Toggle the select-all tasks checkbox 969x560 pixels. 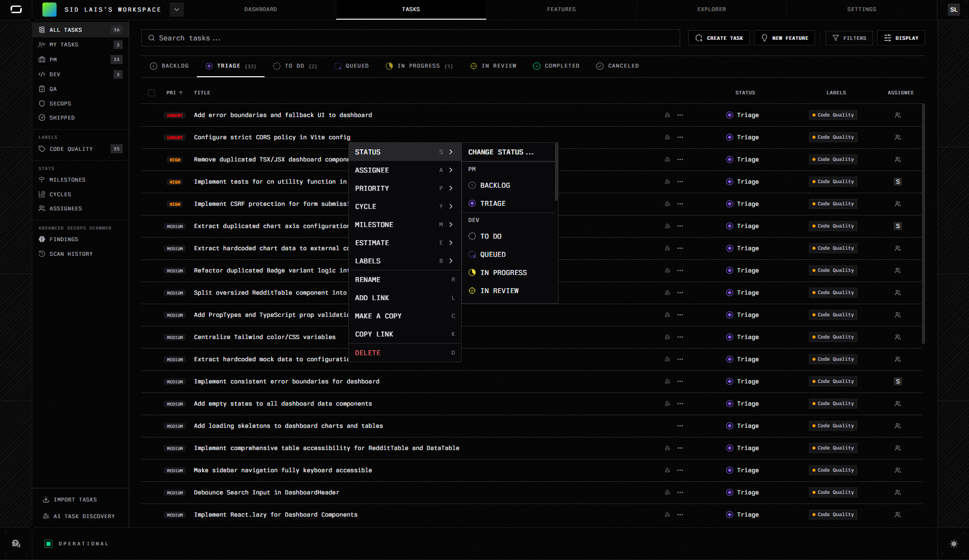tap(151, 93)
